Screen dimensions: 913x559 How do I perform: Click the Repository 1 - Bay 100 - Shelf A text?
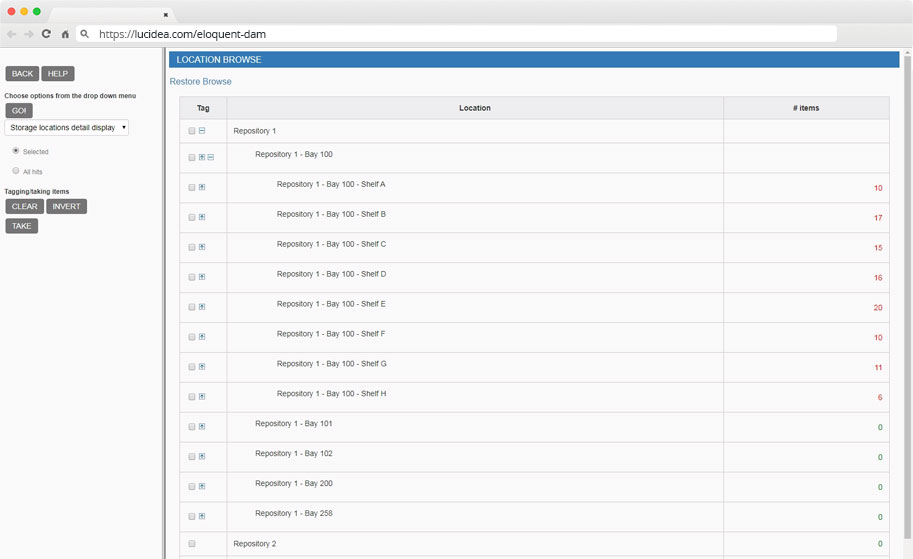pos(331,184)
